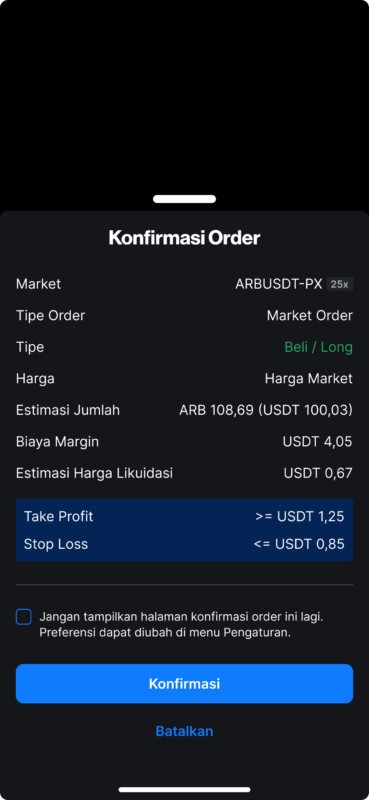The height and width of the screenshot is (800, 369).
Task: Tap the Take Profit row
Action: [184, 516]
